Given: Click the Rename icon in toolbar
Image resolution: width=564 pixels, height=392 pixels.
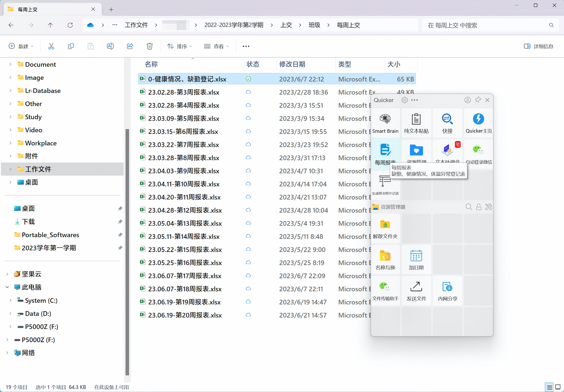Looking at the screenshot, I should point(110,46).
